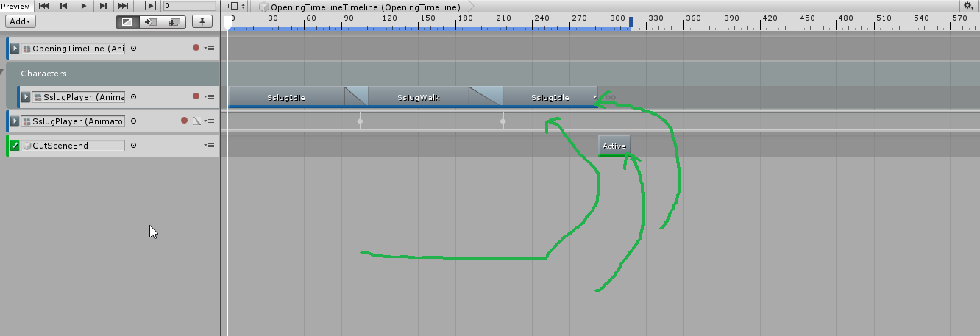This screenshot has height=336, width=980.
Task: Collapse the Characters track group
Action: (x=2, y=72)
